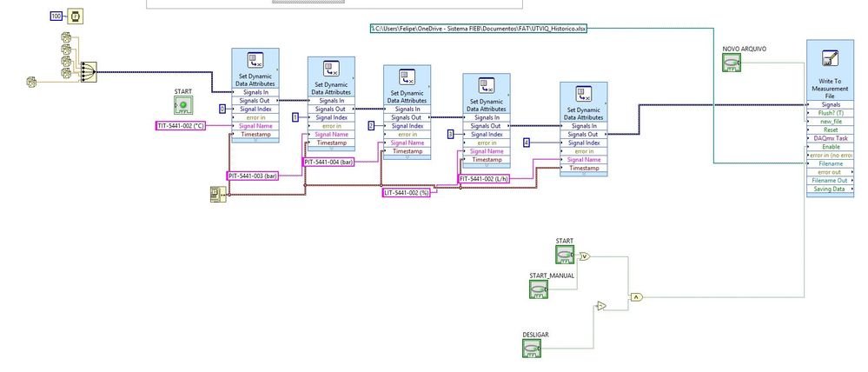
Task: Click the Signal Index constant 0
Action: (x=222, y=109)
